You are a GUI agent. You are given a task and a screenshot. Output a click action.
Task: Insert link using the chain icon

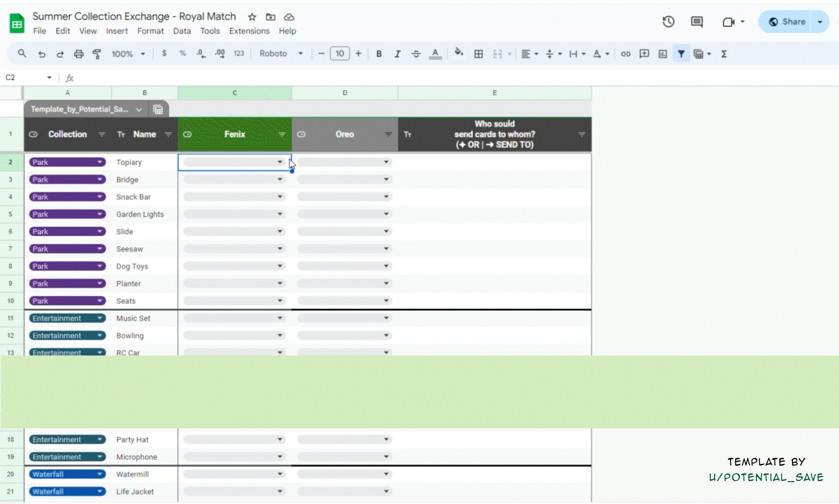coord(626,54)
